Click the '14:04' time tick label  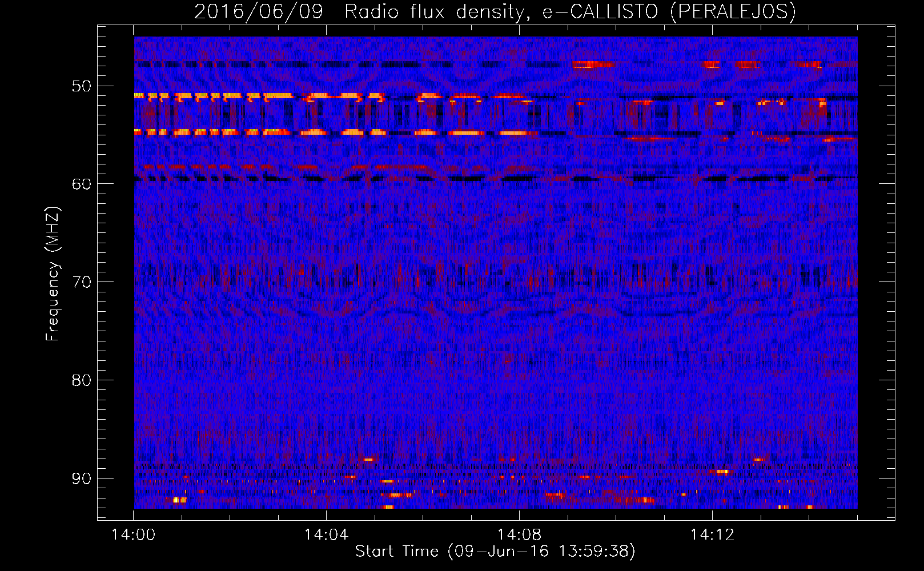[326, 535]
